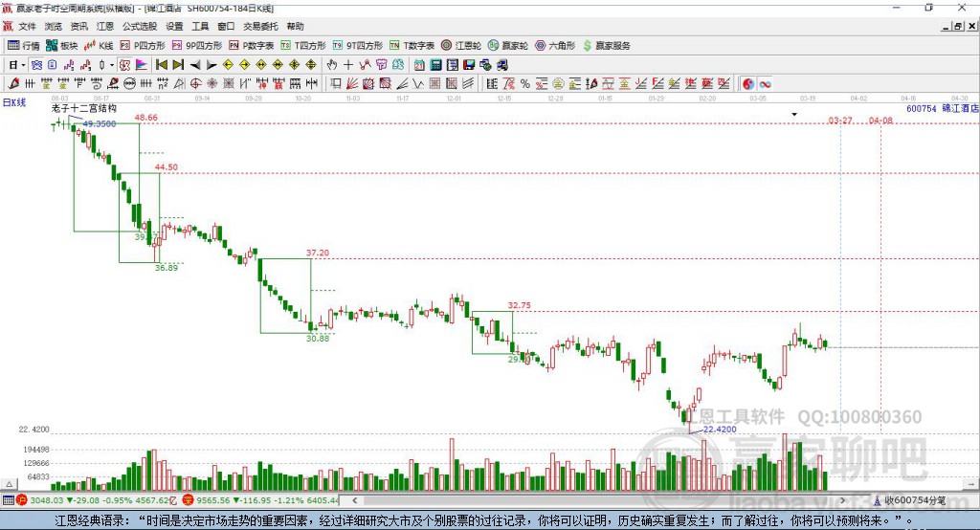
Task: Click the n² tool icon
Action: coord(163,84)
